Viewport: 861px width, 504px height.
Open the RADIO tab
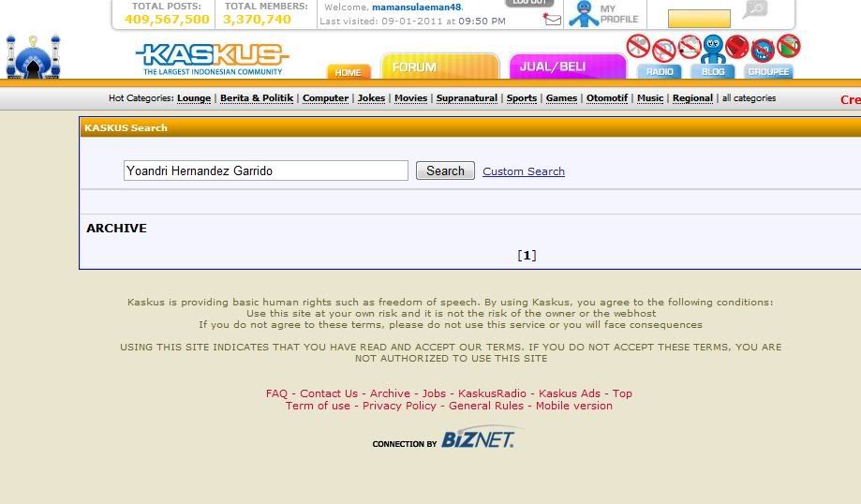660,71
